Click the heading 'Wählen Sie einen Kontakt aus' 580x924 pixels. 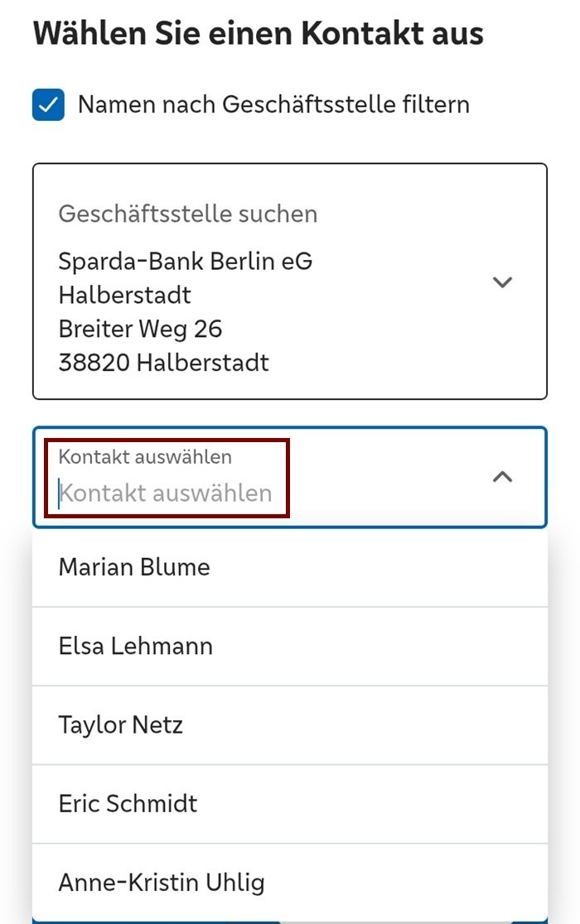pyautogui.click(x=259, y=34)
